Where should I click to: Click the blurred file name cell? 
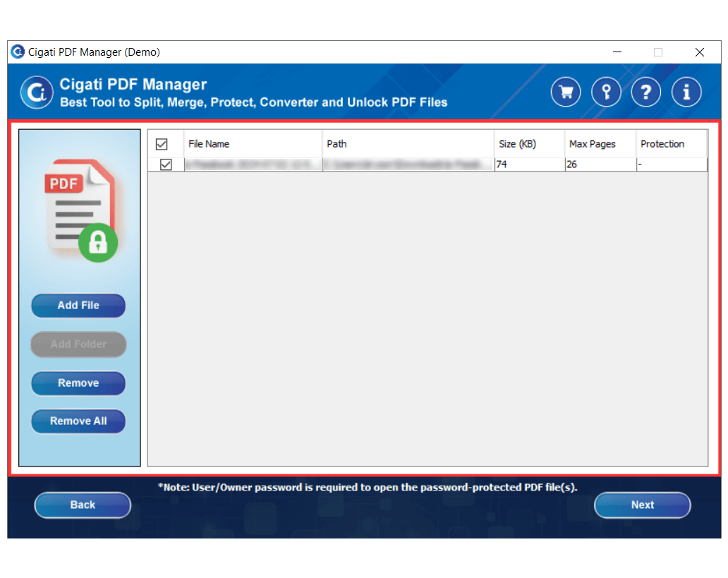point(253,164)
